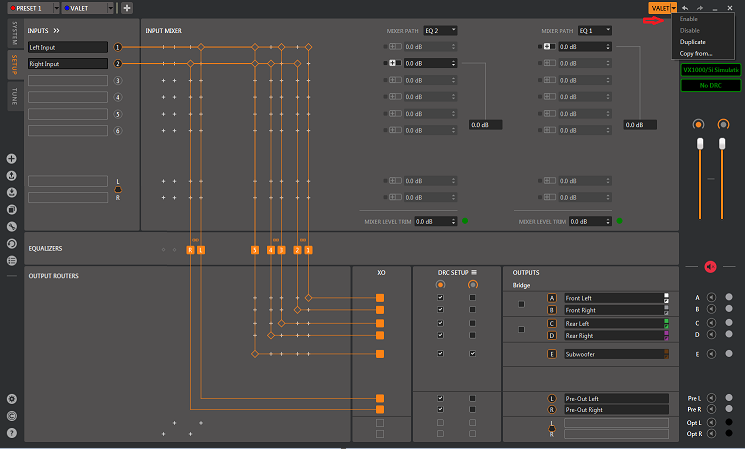Image resolution: width=745 pixels, height=449 pixels.
Task: Open the VALET preset dropdown at top left
Action: pyautogui.click(x=110, y=8)
